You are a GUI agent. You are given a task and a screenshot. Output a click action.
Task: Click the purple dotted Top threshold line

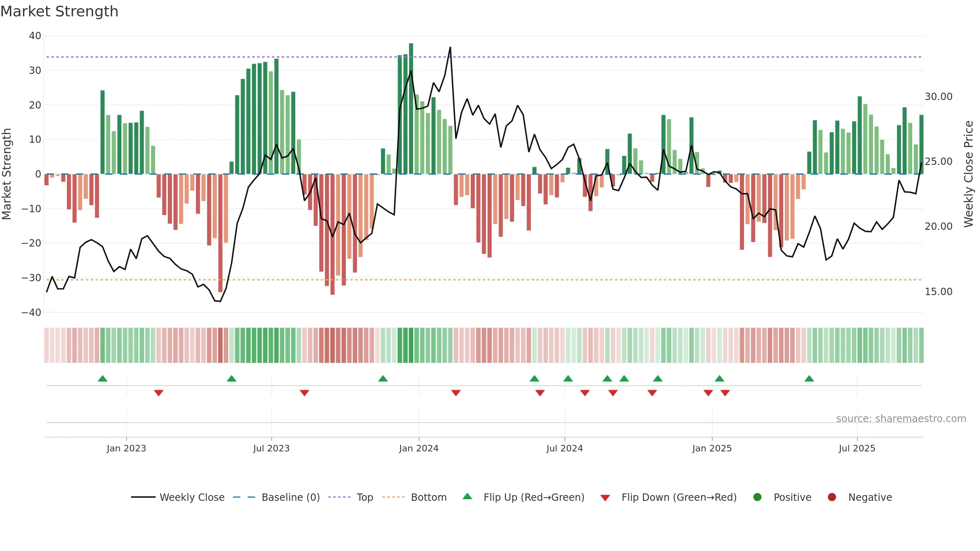[x=484, y=57]
